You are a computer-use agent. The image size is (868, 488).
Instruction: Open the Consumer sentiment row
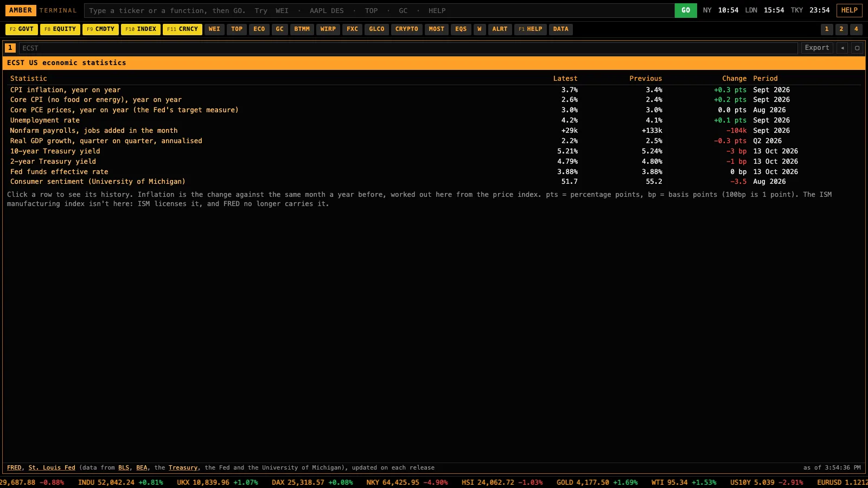pos(434,182)
